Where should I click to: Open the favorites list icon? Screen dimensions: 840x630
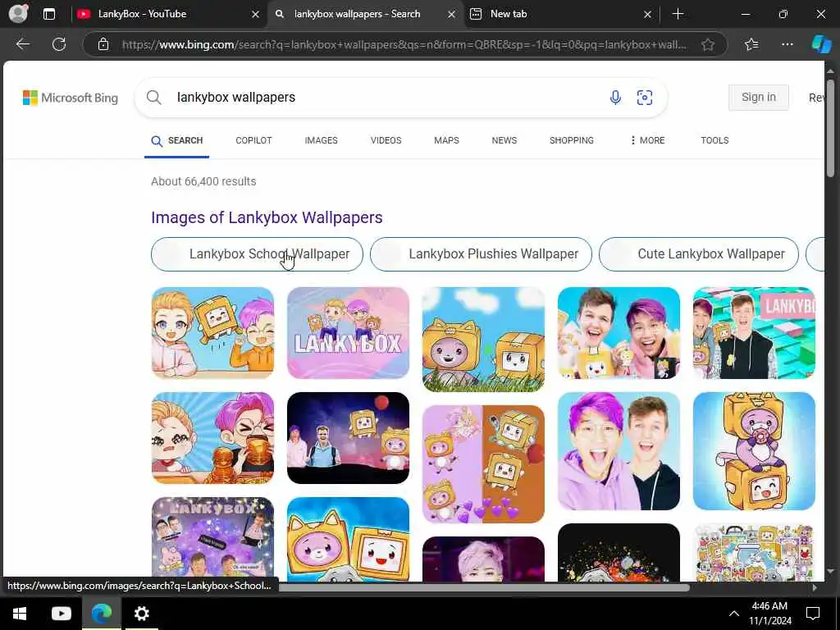click(x=751, y=44)
